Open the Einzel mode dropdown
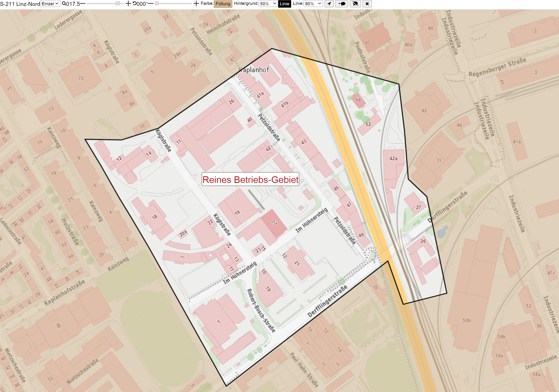Viewport: 559px width, 392px height. click(50, 4)
